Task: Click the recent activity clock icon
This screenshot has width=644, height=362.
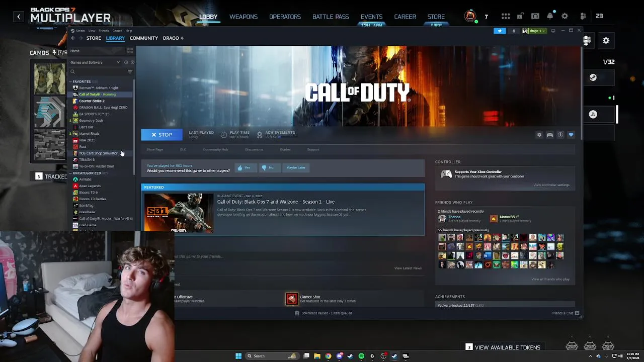Action: click(x=126, y=62)
